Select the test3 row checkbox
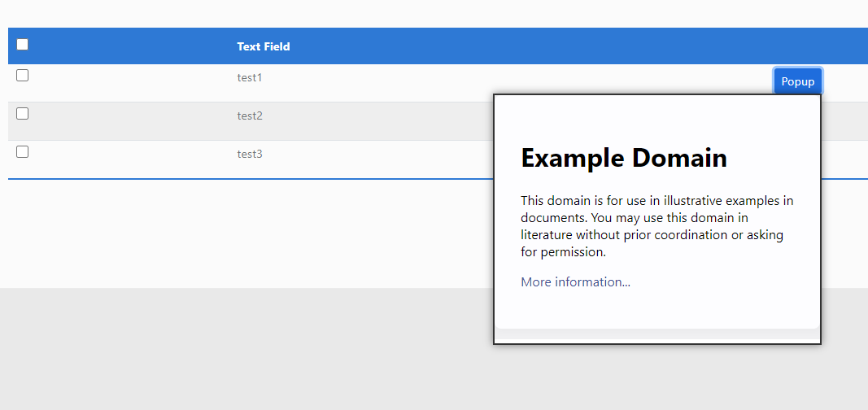Image resolution: width=868 pixels, height=410 pixels. (x=23, y=151)
